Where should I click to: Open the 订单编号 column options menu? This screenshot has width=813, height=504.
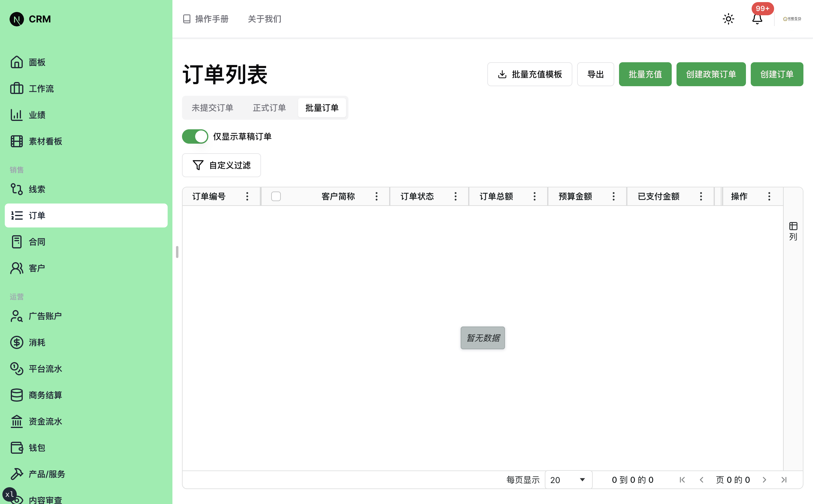[247, 196]
